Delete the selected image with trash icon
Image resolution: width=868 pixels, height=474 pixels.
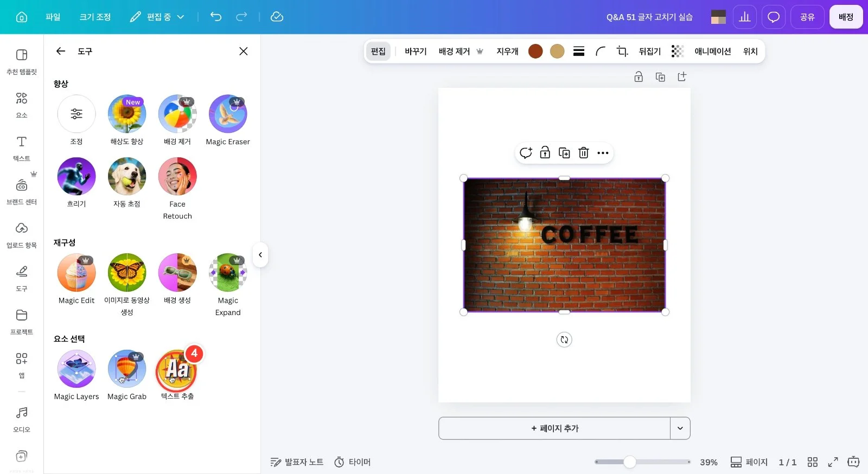coord(584,153)
